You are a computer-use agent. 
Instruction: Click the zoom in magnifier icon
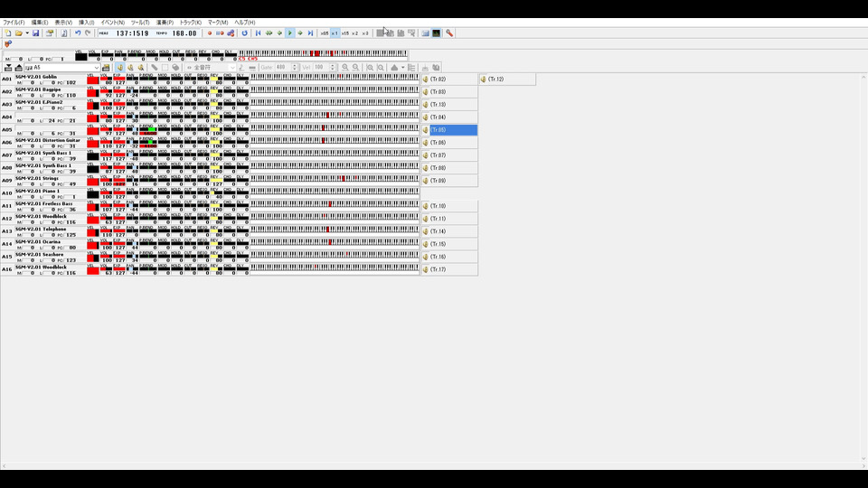pos(344,68)
